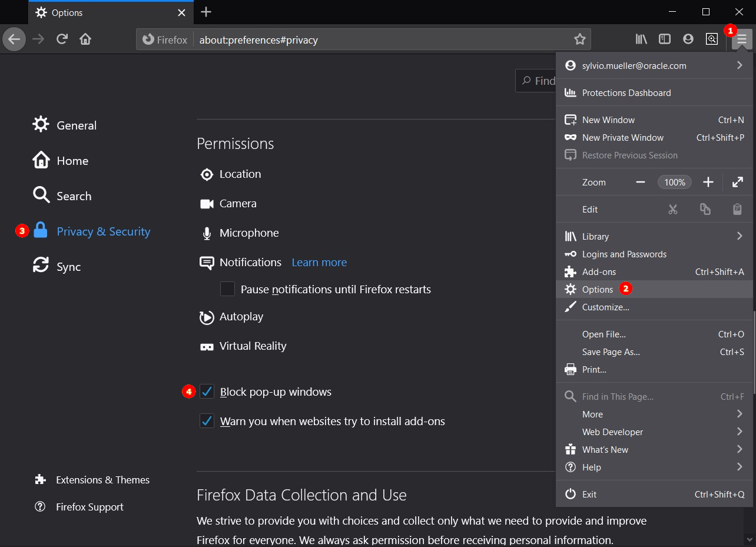
Task: Choose New Private Window from the menu
Action: (622, 137)
